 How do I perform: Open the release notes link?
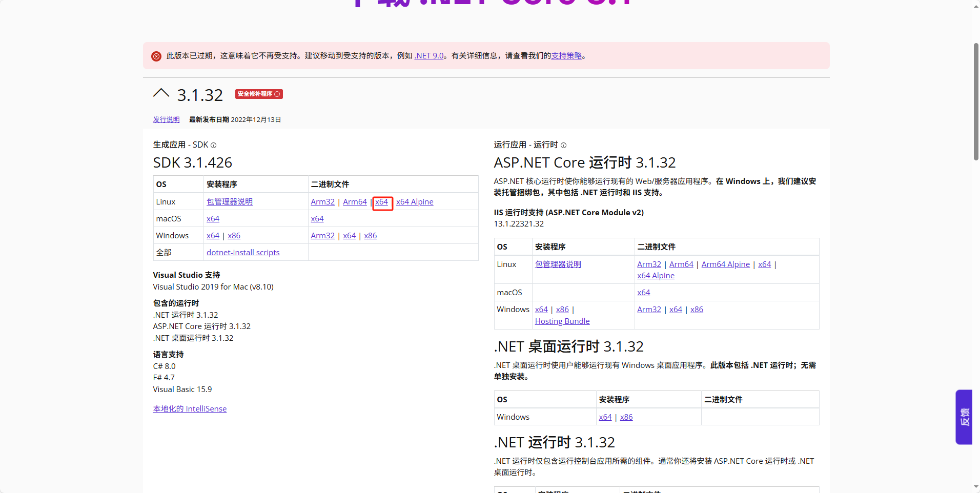point(166,119)
